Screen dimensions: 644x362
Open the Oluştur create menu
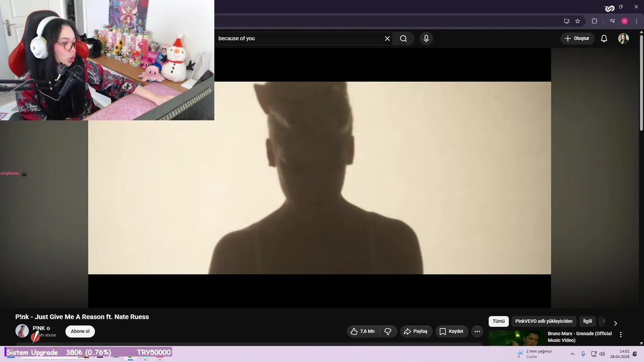(577, 38)
